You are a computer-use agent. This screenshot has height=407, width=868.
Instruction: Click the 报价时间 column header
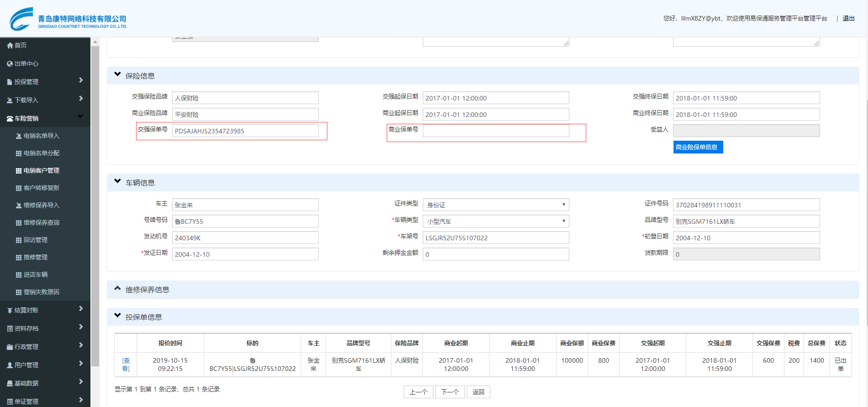coord(170,343)
